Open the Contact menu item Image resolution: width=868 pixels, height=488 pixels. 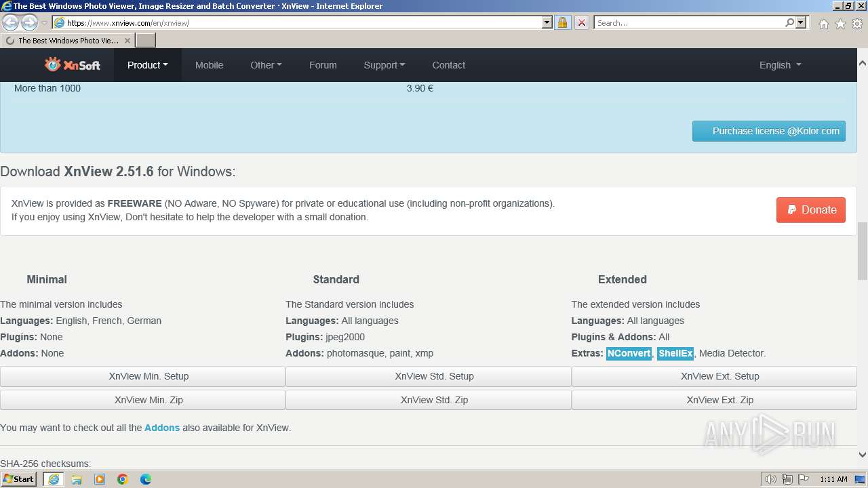449,65
